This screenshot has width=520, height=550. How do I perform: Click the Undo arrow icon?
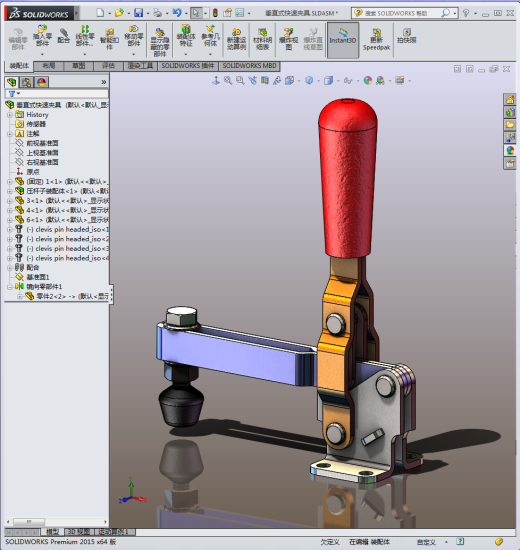click(x=176, y=13)
